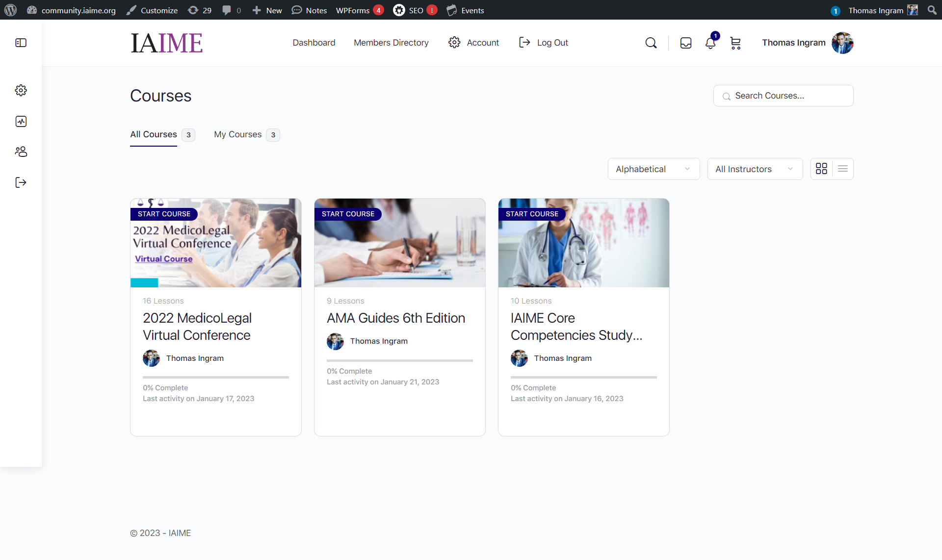Open the 29 updates icon
The width and height of the screenshot is (942, 560).
200,10
